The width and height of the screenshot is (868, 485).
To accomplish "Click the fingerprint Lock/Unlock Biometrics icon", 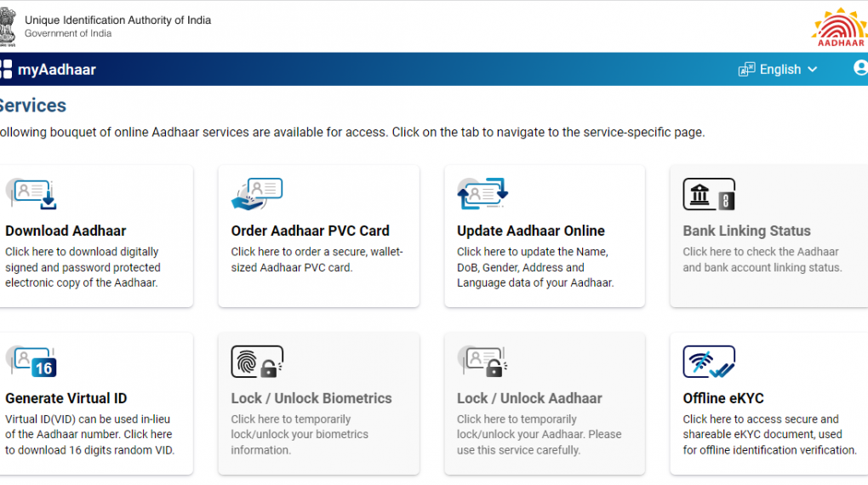I will (x=257, y=362).
